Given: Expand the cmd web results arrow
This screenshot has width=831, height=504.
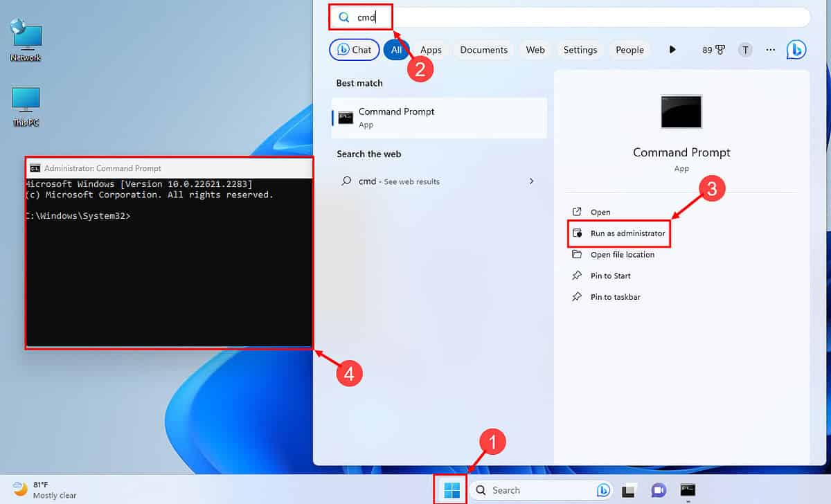Looking at the screenshot, I should [531, 181].
